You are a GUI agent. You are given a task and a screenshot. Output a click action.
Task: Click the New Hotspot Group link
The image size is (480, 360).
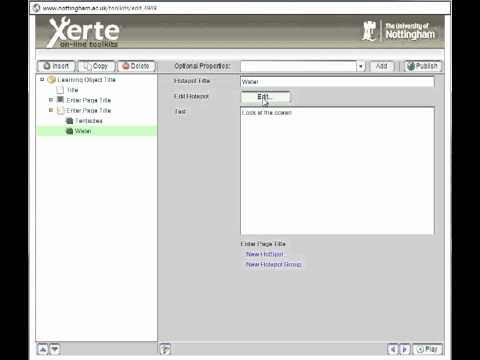pyautogui.click(x=274, y=264)
